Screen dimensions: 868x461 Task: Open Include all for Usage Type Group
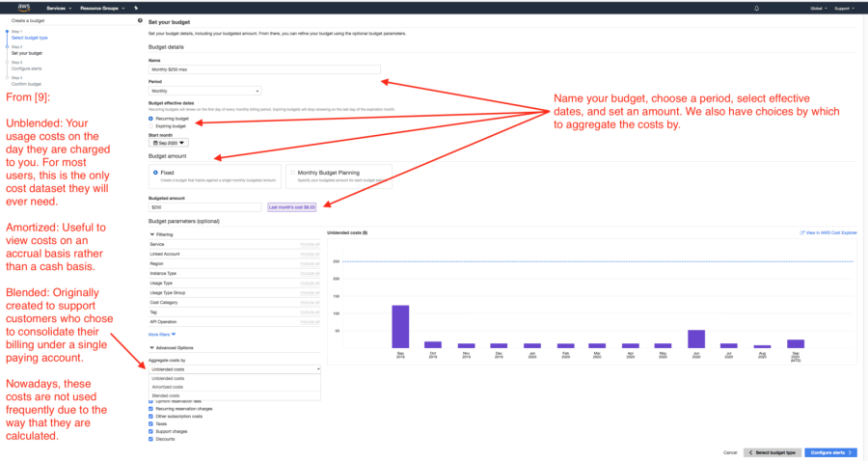310,293
